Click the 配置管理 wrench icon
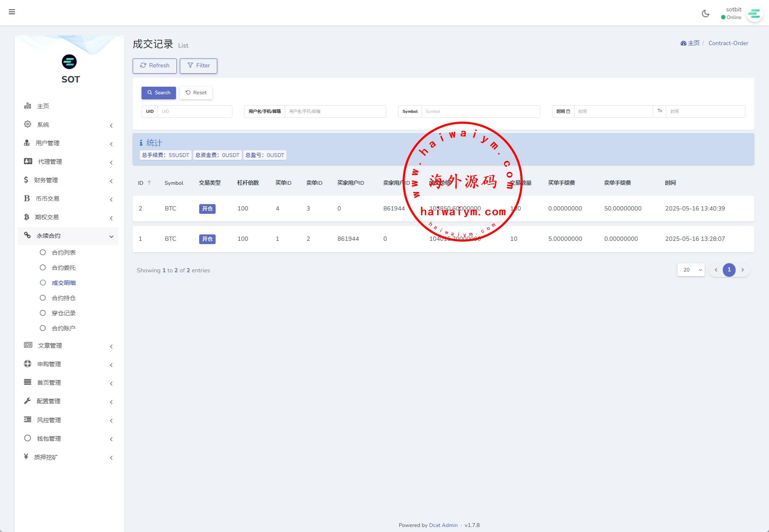Viewport: 769px width, 532px height. coord(27,401)
